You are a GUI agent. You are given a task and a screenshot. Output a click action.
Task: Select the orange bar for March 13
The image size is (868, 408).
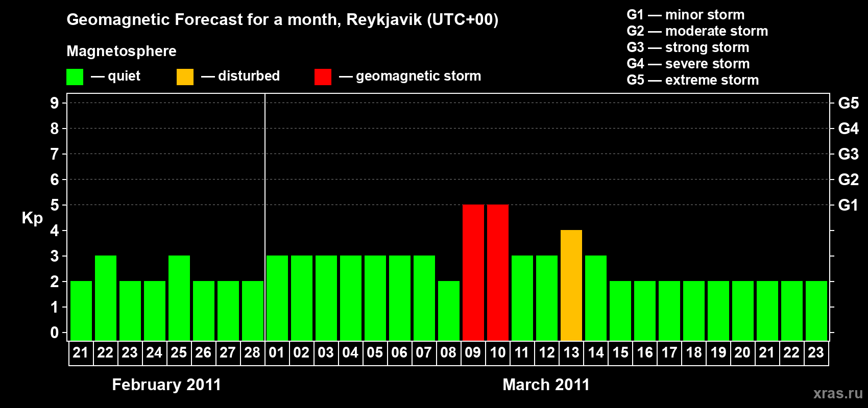(x=571, y=286)
